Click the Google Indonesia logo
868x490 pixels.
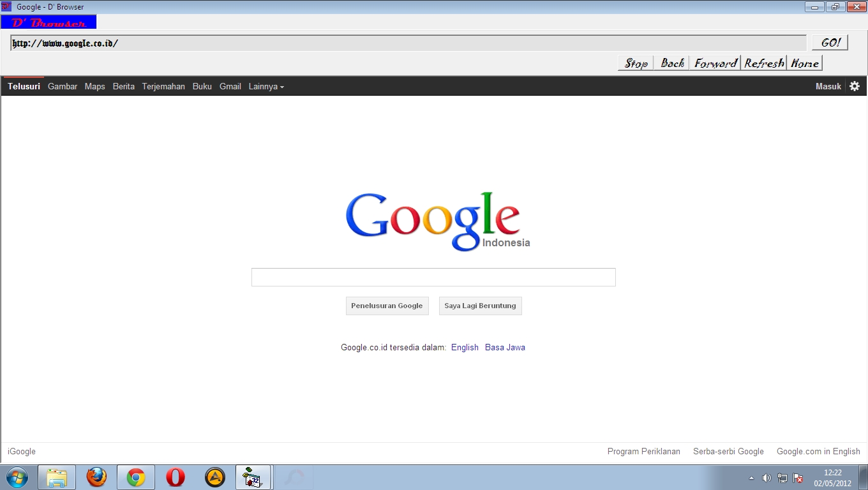point(438,221)
